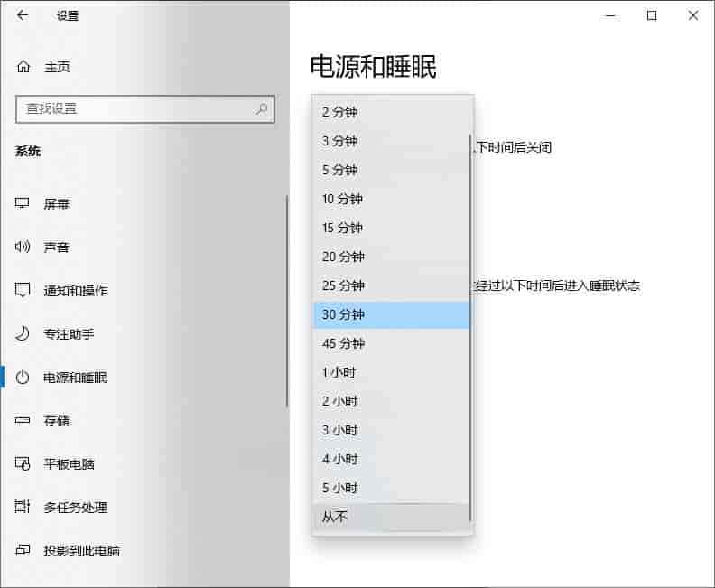Focus the 查找设置 search field
Viewport: 715px width, 588px height.
click(x=145, y=109)
